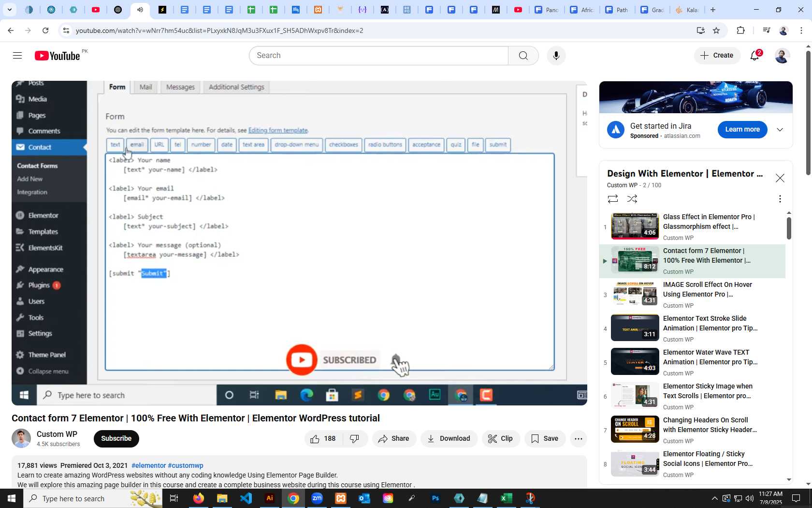Open the #elementor hashtag link

point(148,465)
